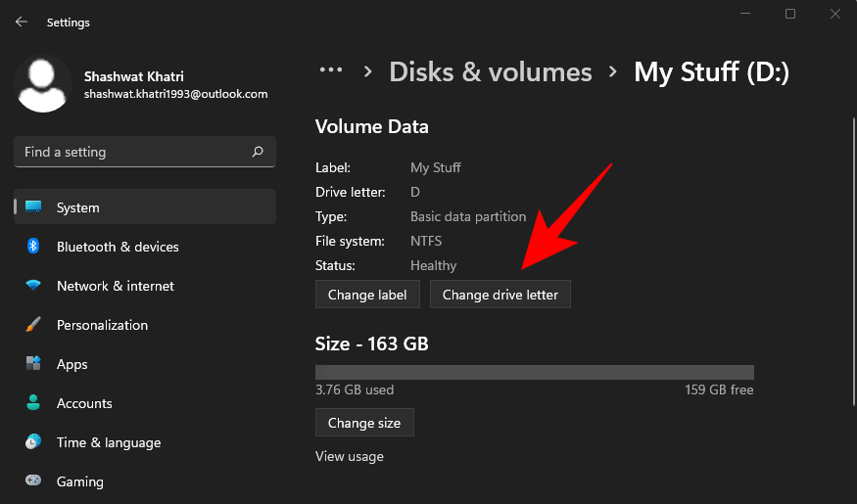Open the user profile picture

pyautogui.click(x=43, y=84)
